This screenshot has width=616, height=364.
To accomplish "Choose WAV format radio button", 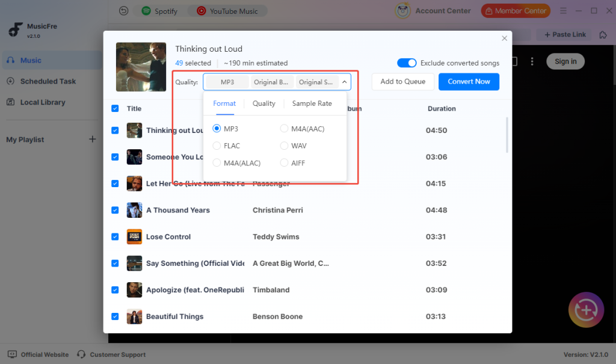I will coord(284,146).
